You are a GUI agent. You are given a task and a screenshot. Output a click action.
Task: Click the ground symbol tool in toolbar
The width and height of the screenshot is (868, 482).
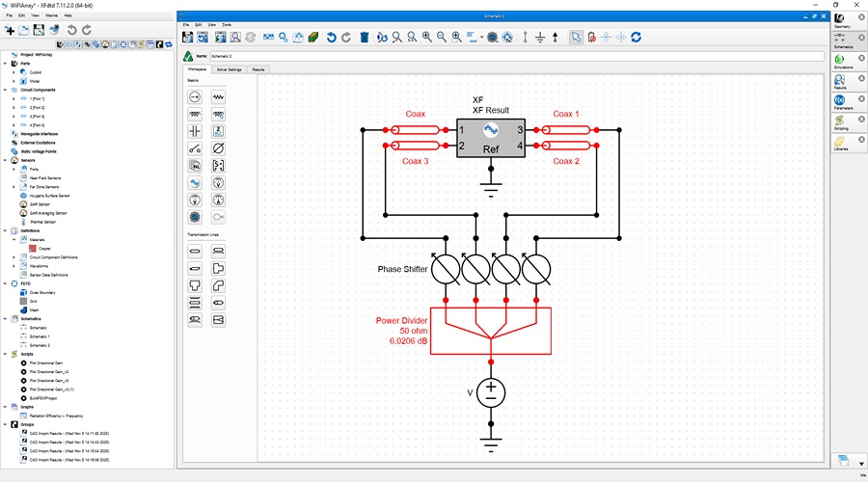540,37
